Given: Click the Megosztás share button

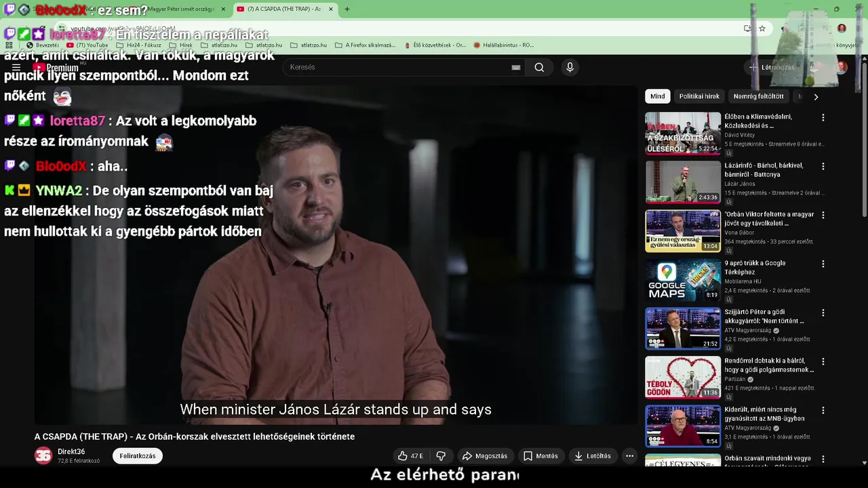Looking at the screenshot, I should pyautogui.click(x=484, y=456).
